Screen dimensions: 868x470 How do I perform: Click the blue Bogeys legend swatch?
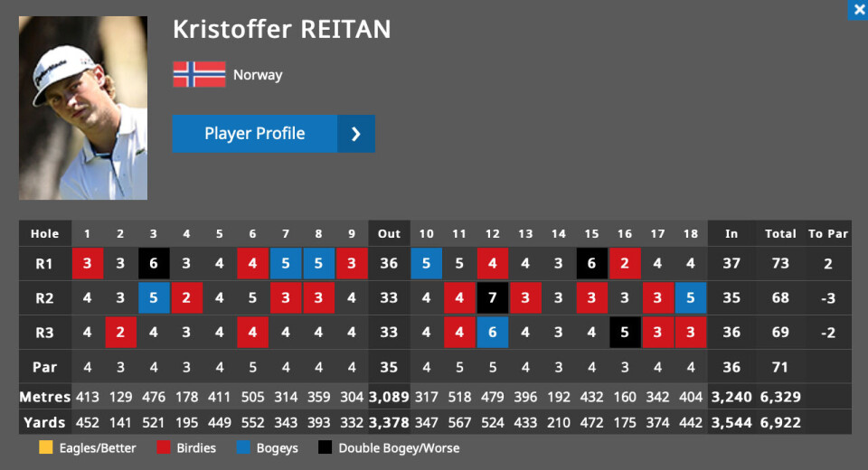243,447
